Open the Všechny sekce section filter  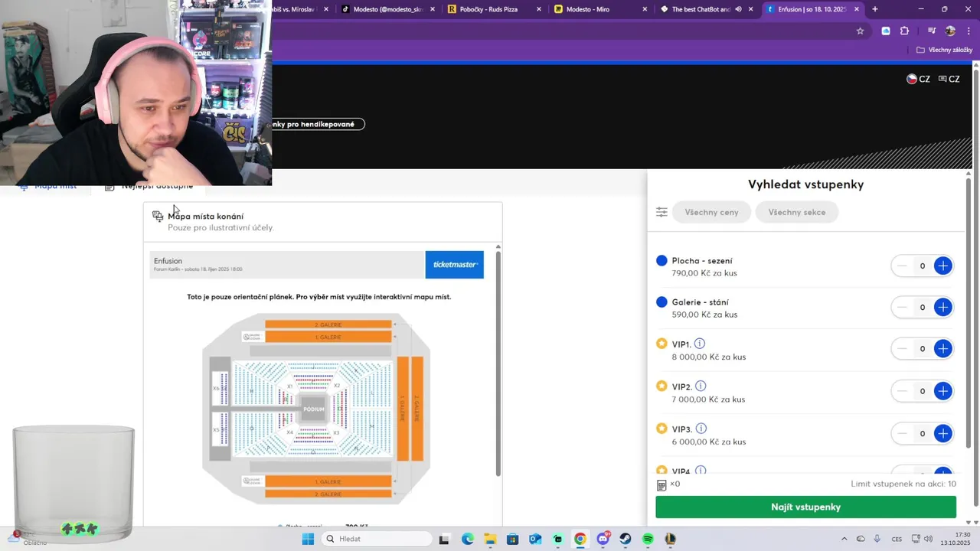(x=796, y=212)
